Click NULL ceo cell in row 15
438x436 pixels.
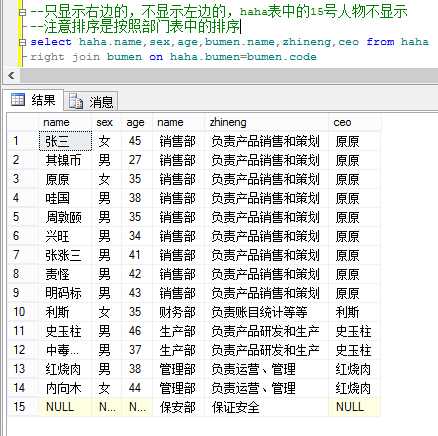point(354,407)
